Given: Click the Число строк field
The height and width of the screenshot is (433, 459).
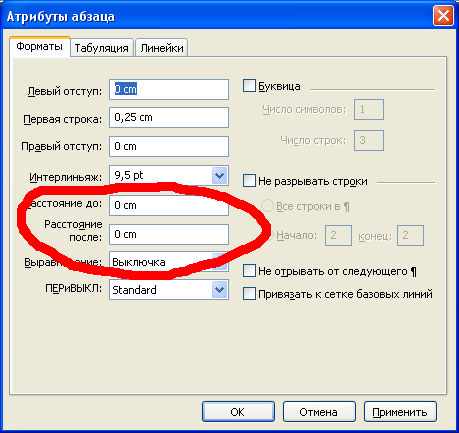Looking at the screenshot, I should [x=369, y=140].
